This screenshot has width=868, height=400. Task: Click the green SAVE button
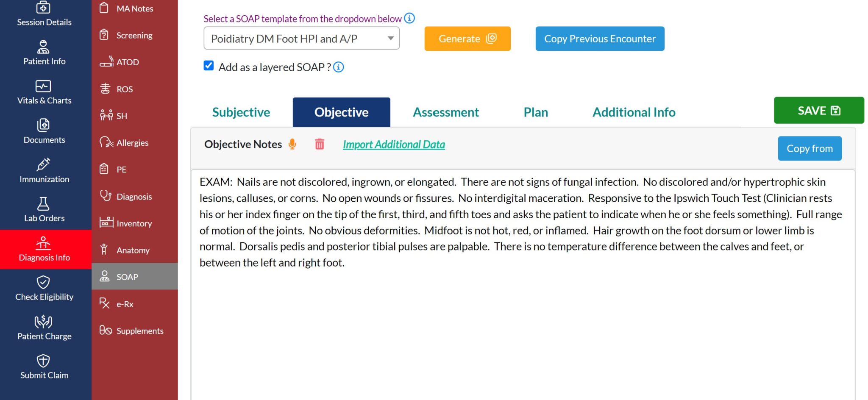(819, 110)
